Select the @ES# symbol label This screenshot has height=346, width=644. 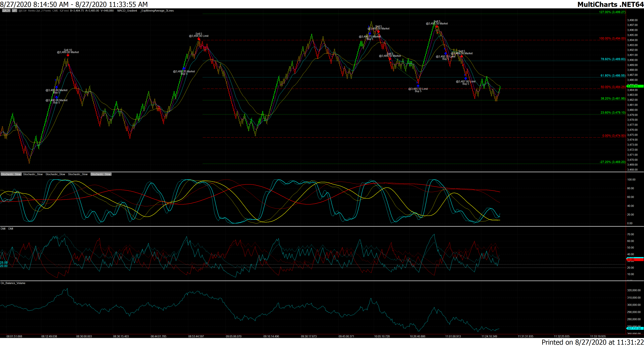point(22,11)
